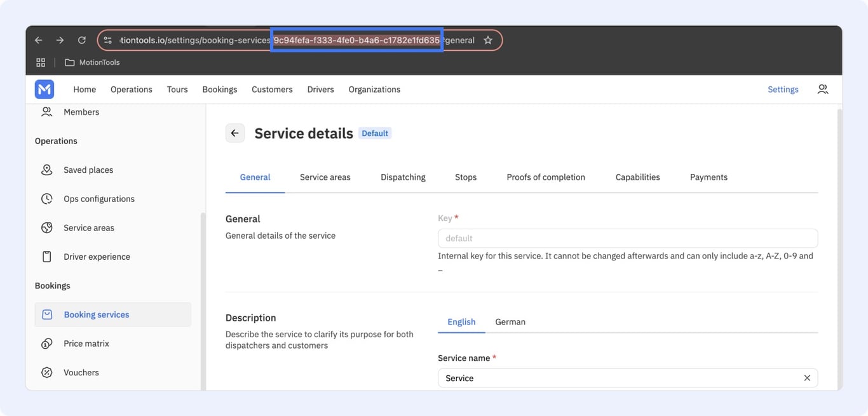Open Booking services in the sidebar
This screenshot has height=416, width=868.
(112, 314)
